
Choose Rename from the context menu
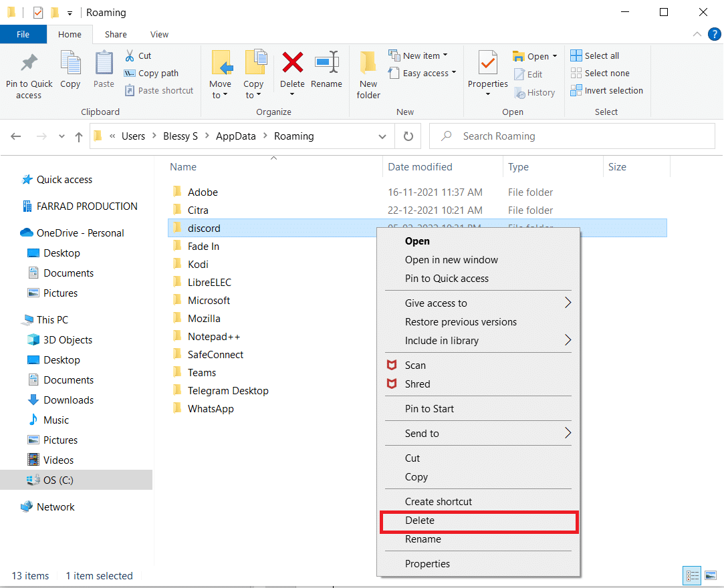pos(478,539)
